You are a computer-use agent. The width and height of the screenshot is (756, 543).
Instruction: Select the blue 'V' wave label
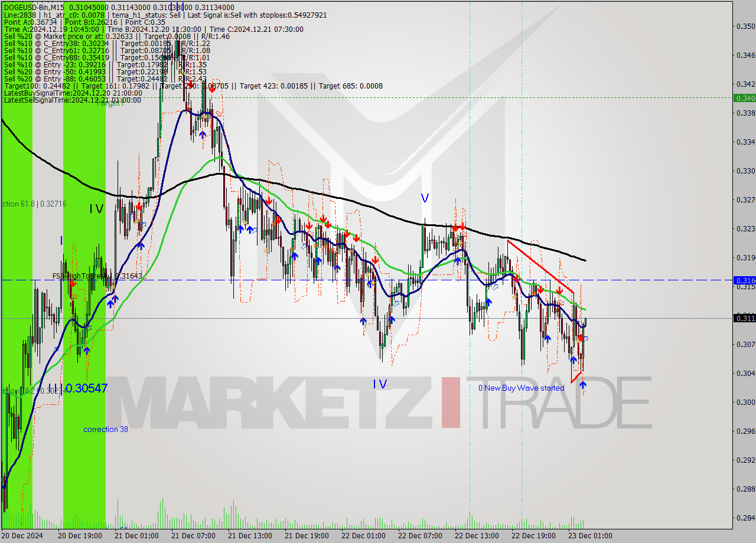point(425,198)
